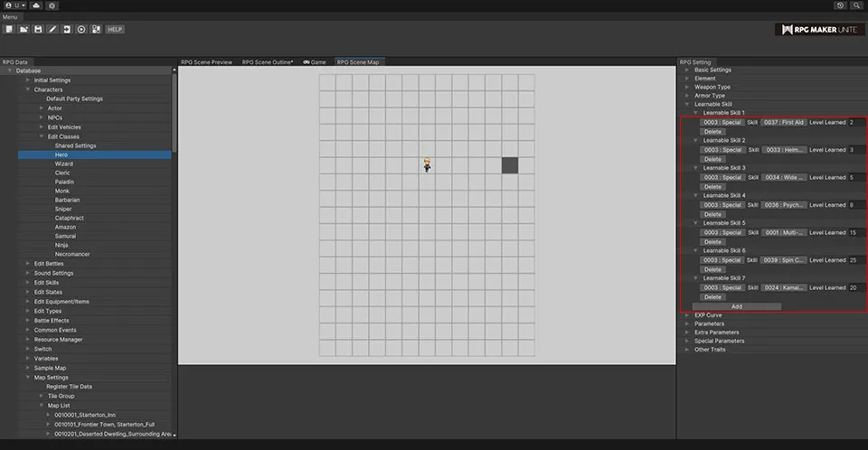Click the open project folder icon
This screenshot has height=450, width=868.
point(24,29)
